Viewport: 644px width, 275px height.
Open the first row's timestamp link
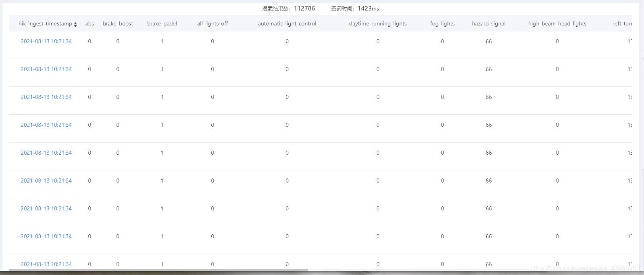pyautogui.click(x=46, y=41)
